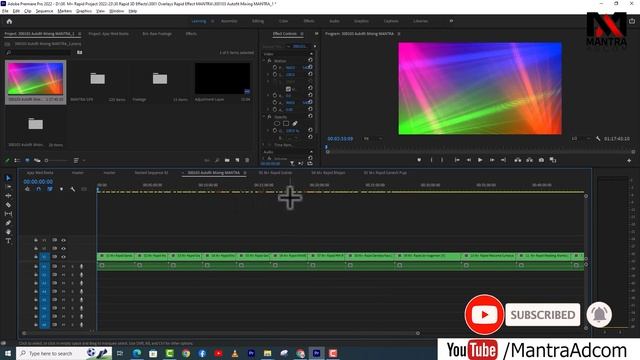Hide V2 track with eye toggle

(63, 248)
